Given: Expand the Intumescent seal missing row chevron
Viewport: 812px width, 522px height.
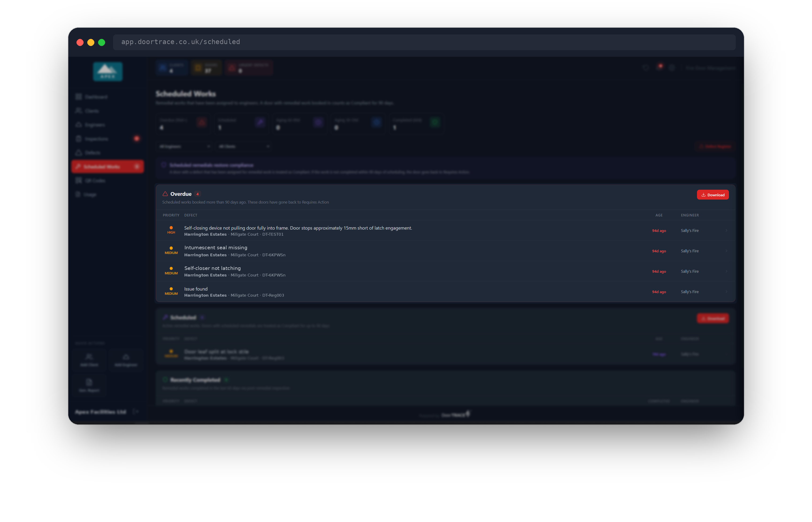Looking at the screenshot, I should [726, 251].
